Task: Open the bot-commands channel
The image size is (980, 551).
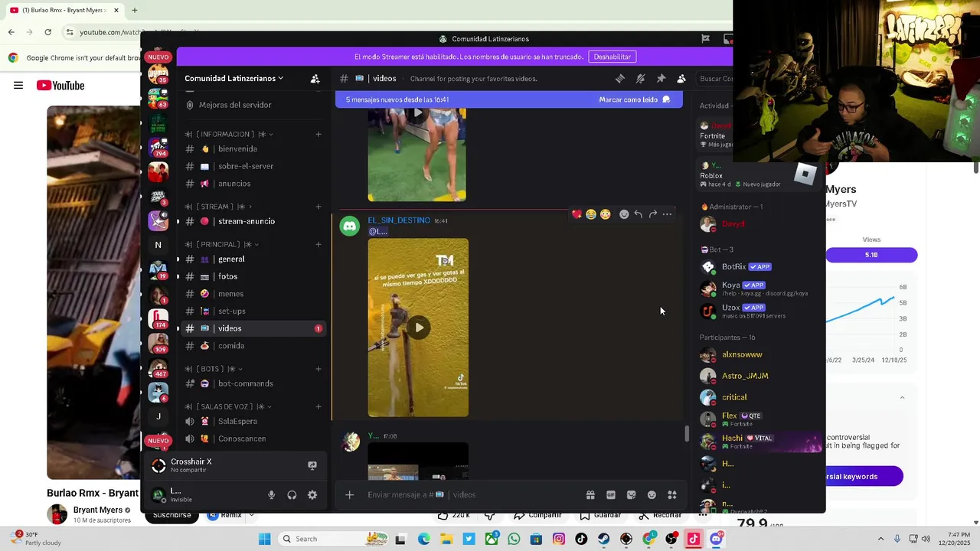Action: [253, 383]
